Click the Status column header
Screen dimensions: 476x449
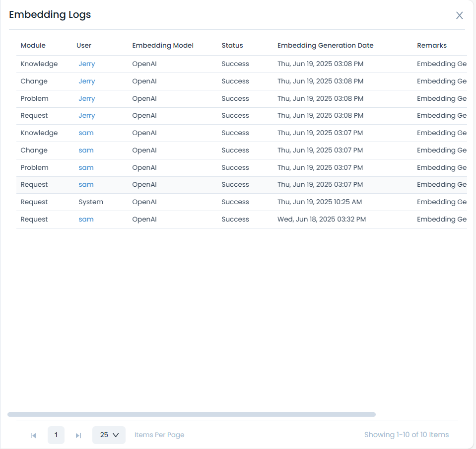232,46
